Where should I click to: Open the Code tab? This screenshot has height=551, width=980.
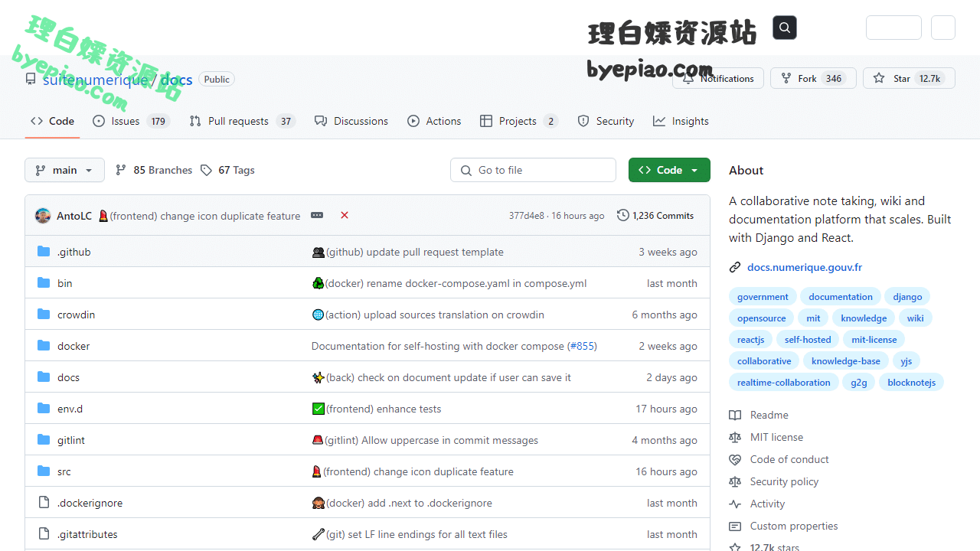52,121
